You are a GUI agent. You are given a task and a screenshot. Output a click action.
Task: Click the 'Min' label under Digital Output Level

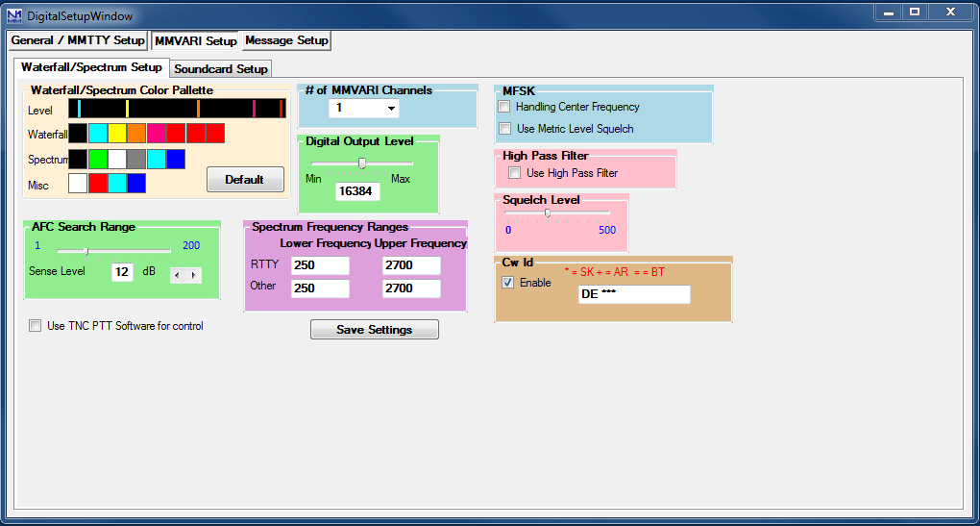[313, 179]
